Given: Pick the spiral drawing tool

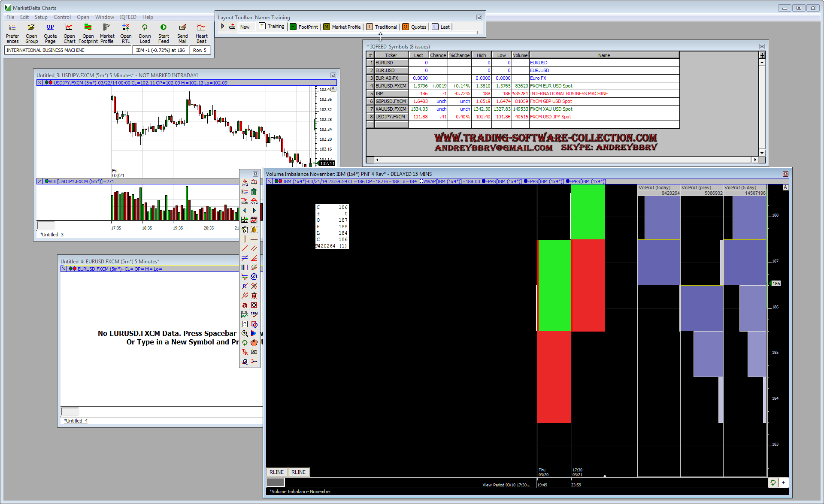Looking at the screenshot, I should click(254, 277).
